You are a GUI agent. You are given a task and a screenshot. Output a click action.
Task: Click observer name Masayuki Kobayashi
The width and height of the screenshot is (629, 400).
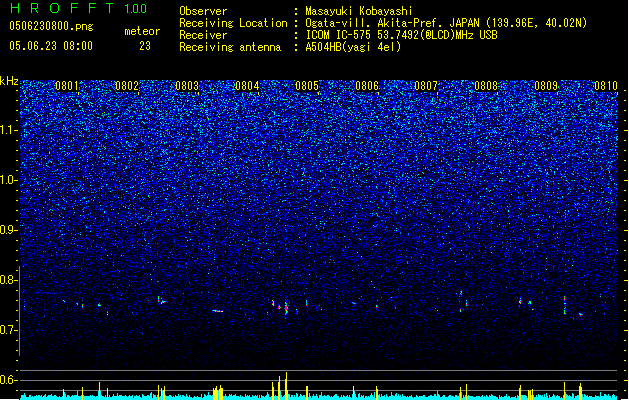[x=359, y=11]
